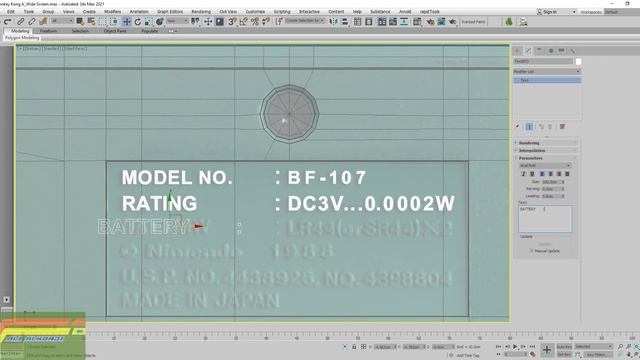640x360 pixels.
Task: Toggle keyboard shortcut override icon
Action: 220,21
